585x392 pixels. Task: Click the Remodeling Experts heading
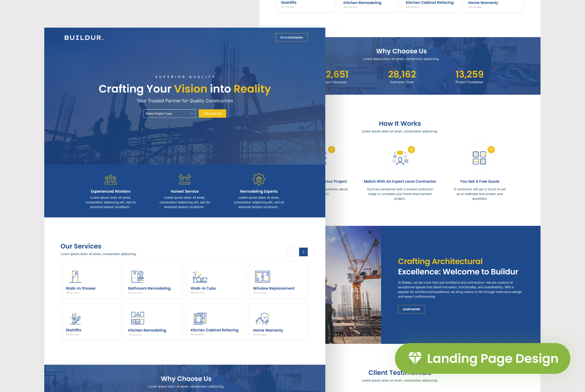(259, 191)
